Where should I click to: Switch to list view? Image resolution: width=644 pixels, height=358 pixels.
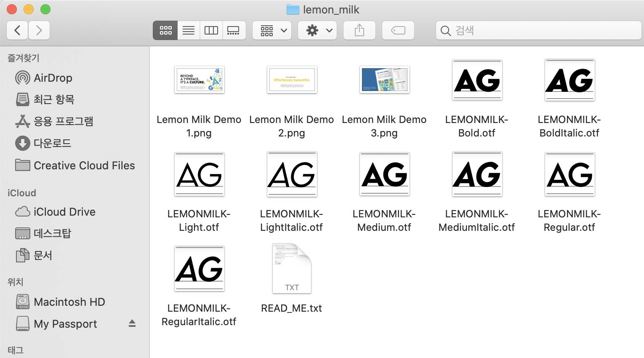[x=189, y=30]
